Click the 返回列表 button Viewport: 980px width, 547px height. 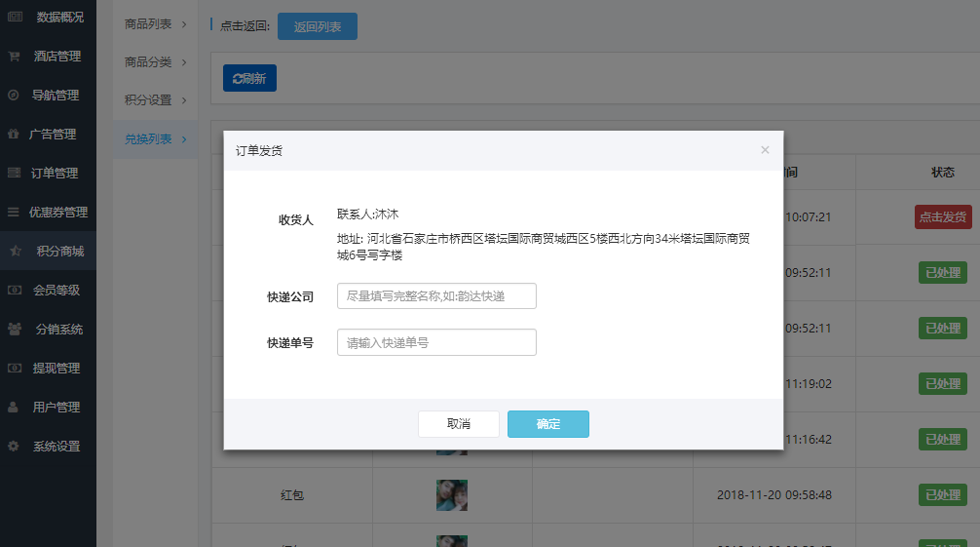(x=318, y=26)
